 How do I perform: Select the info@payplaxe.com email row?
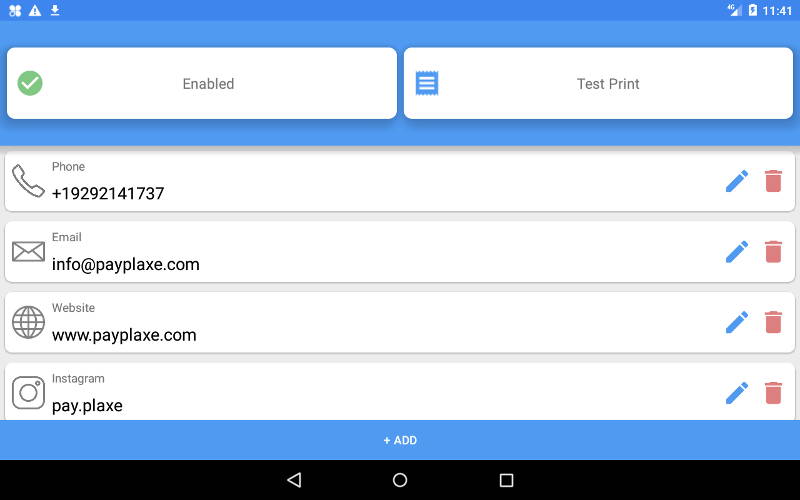(400, 252)
